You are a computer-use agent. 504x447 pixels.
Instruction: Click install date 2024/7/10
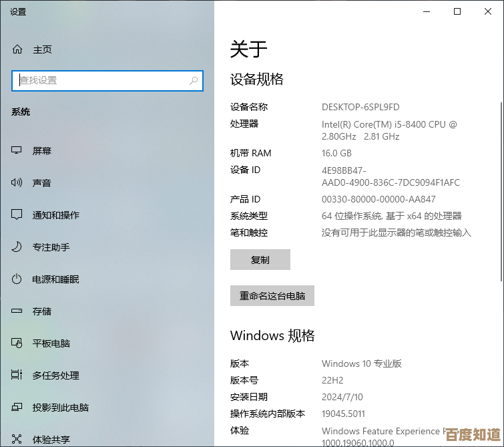[342, 397]
